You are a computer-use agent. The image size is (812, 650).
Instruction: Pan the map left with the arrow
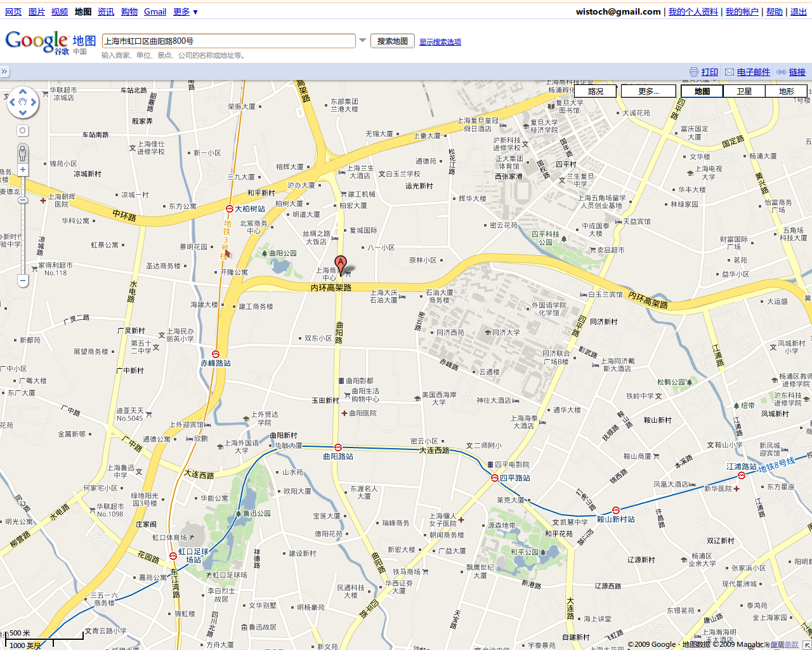click(11, 102)
